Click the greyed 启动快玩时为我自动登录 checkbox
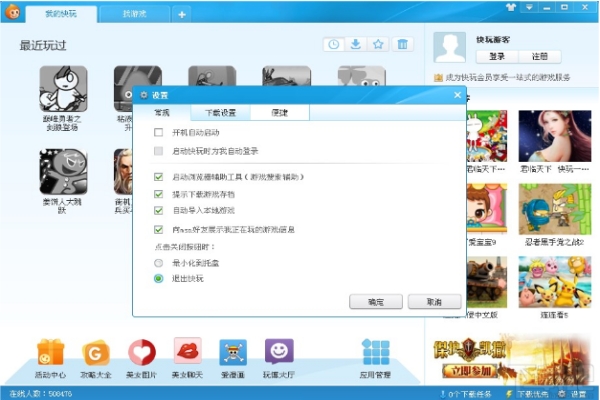600x400 pixels. click(x=158, y=151)
